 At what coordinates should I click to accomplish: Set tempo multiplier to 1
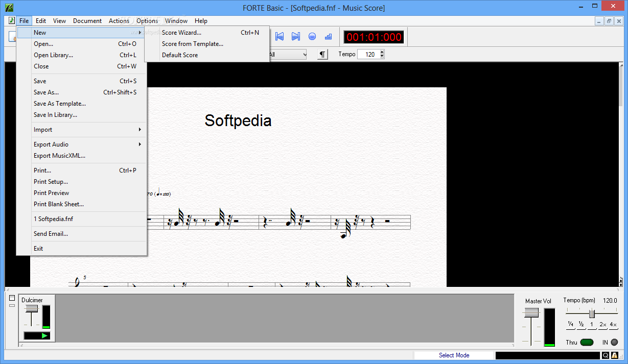[x=592, y=325]
